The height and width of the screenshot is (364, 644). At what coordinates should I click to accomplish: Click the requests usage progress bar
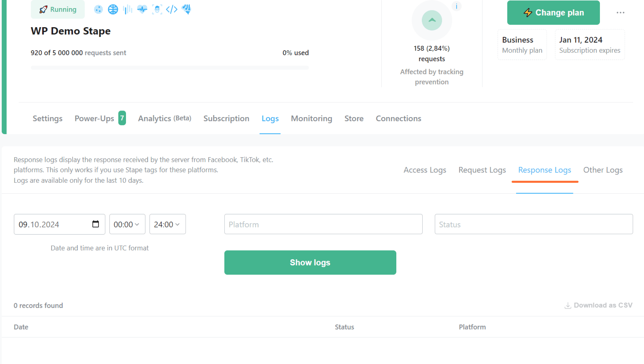click(x=170, y=67)
